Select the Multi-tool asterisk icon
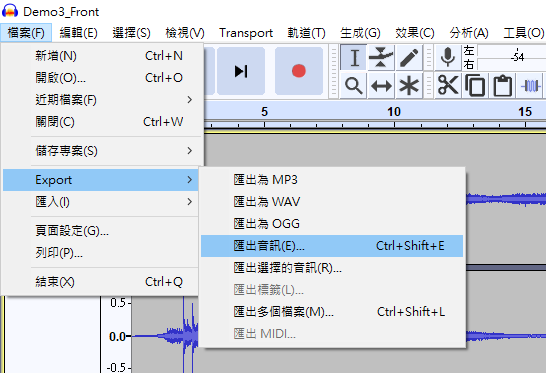 [408, 85]
